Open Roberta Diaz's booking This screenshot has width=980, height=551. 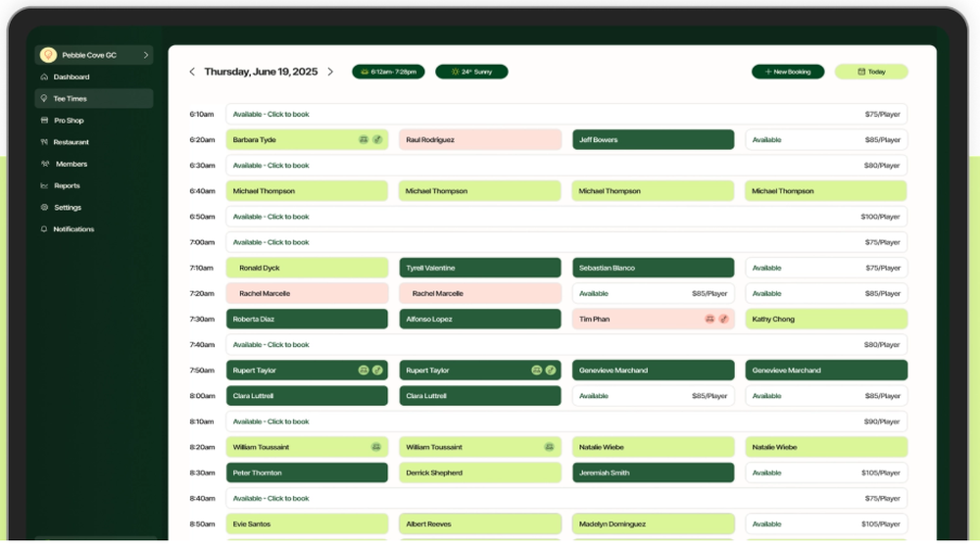point(307,320)
